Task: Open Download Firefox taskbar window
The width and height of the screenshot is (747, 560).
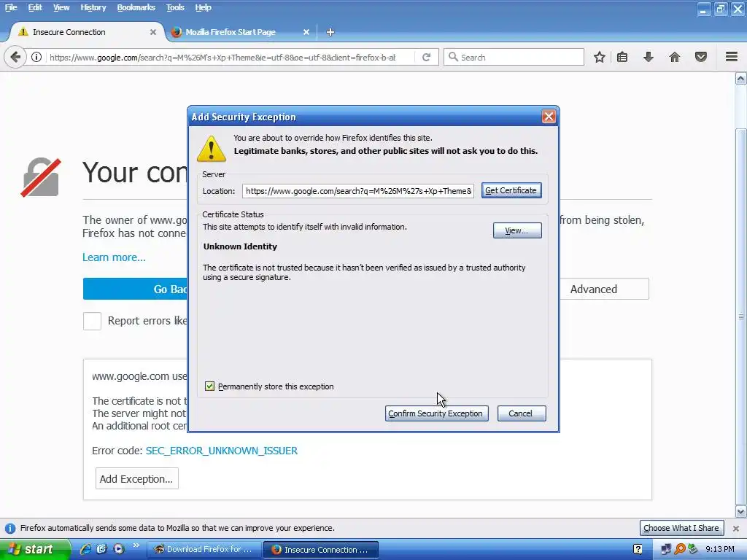Action: point(204,550)
